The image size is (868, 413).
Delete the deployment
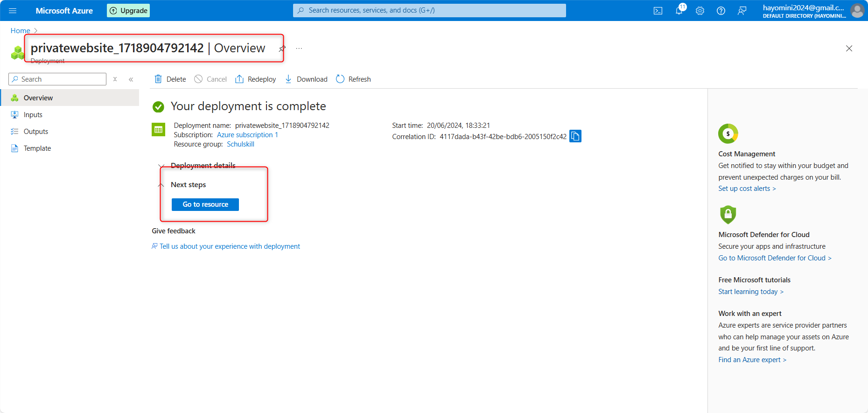pyautogui.click(x=170, y=79)
